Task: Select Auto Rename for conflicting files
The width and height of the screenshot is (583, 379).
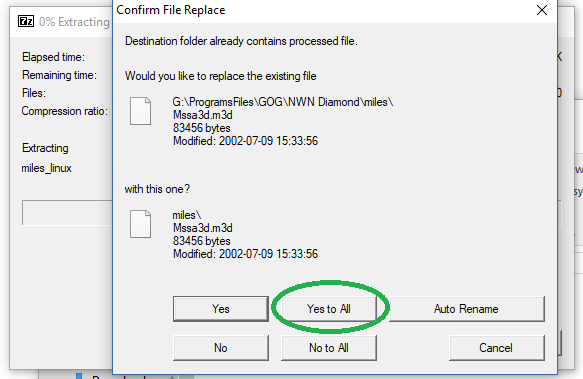Action: tap(466, 309)
